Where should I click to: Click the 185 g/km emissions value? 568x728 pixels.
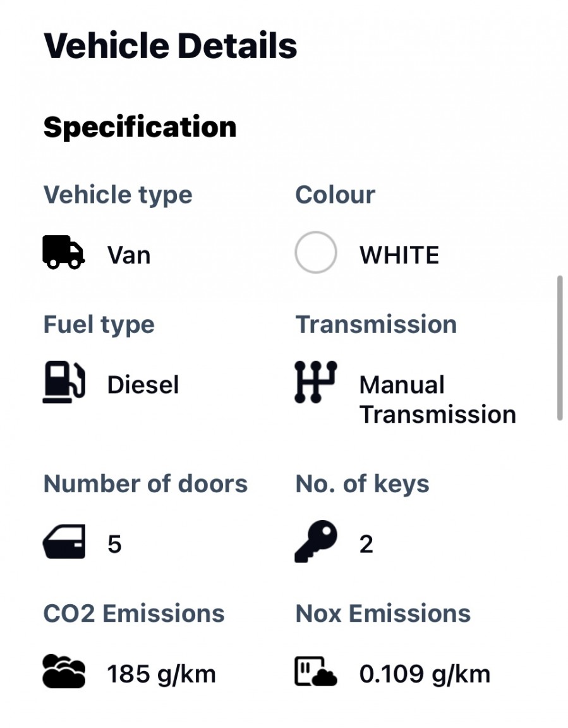(160, 674)
